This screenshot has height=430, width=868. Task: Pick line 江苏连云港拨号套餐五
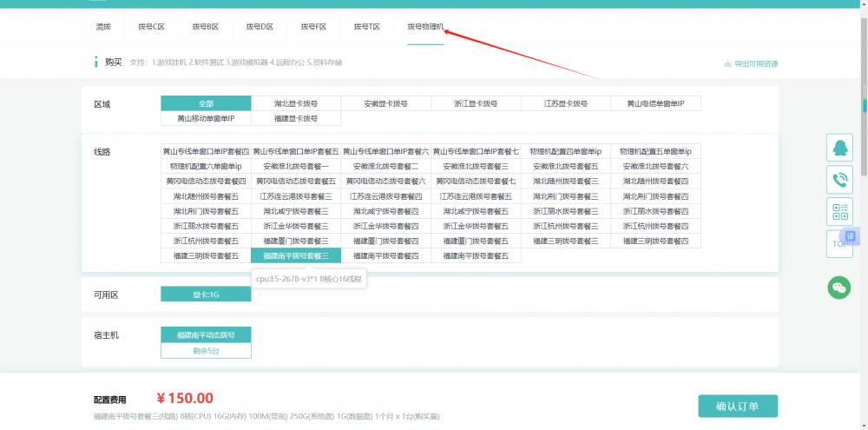tap(476, 196)
